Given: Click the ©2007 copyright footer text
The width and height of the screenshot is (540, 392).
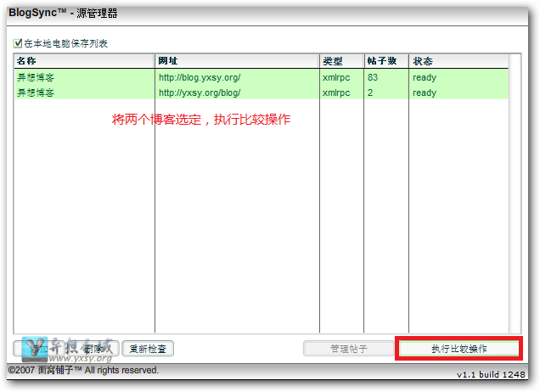Looking at the screenshot, I should click(x=83, y=371).
